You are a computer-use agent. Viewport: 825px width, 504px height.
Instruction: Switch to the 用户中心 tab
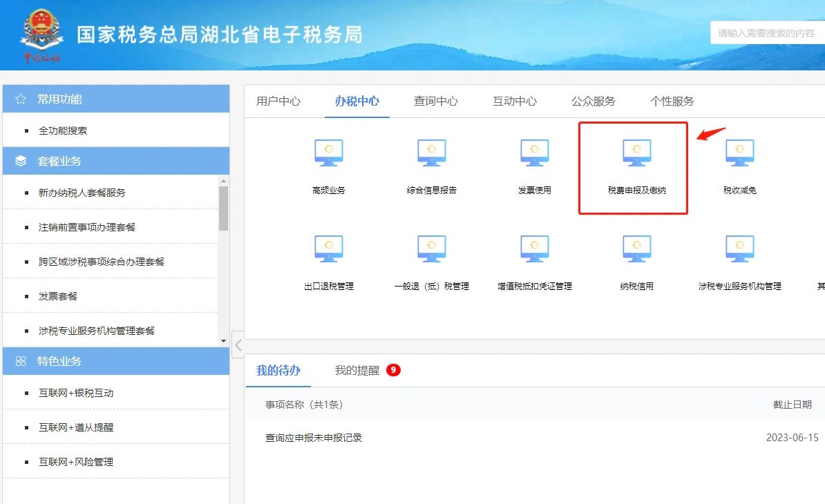(278, 101)
